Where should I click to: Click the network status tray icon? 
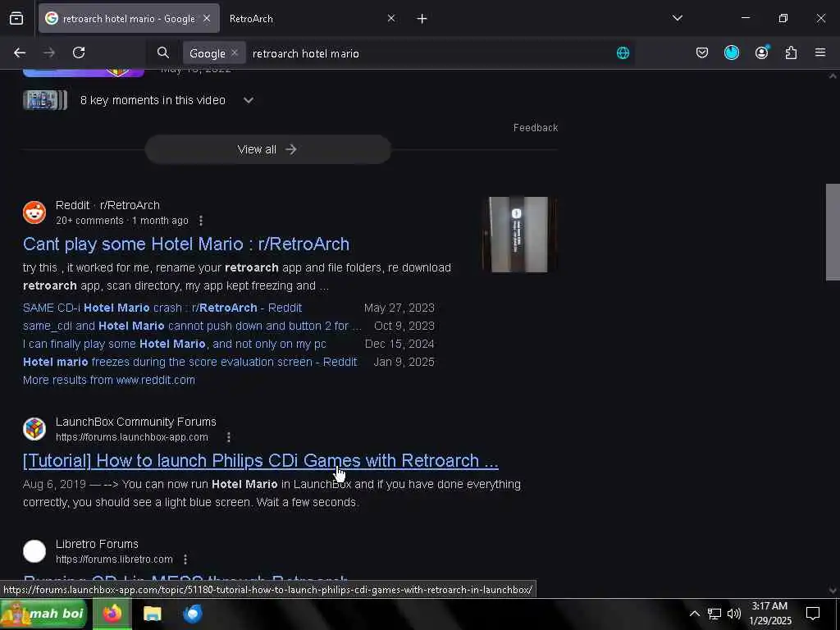click(714, 614)
